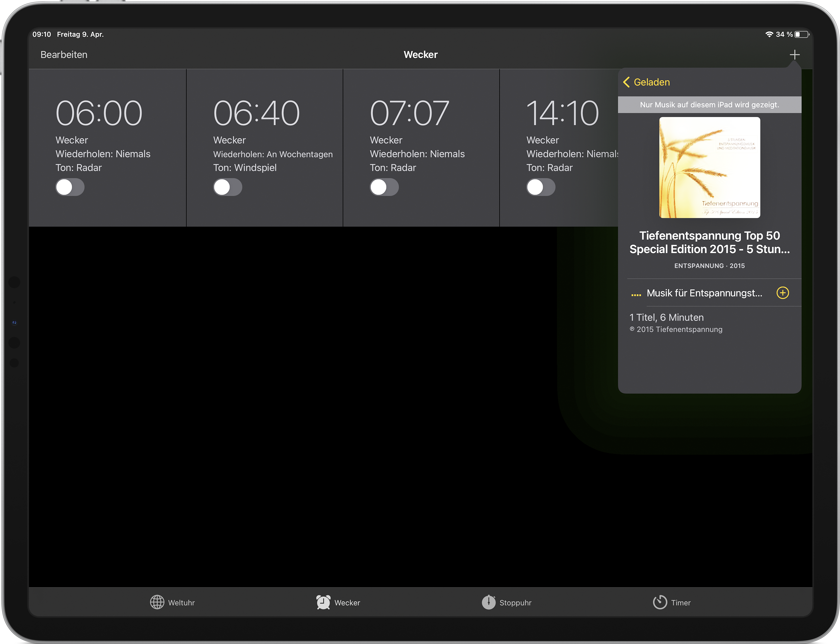Viewport: 840px width, 644px height.
Task: Switch on the 14:10 alarm
Action: [x=541, y=188]
